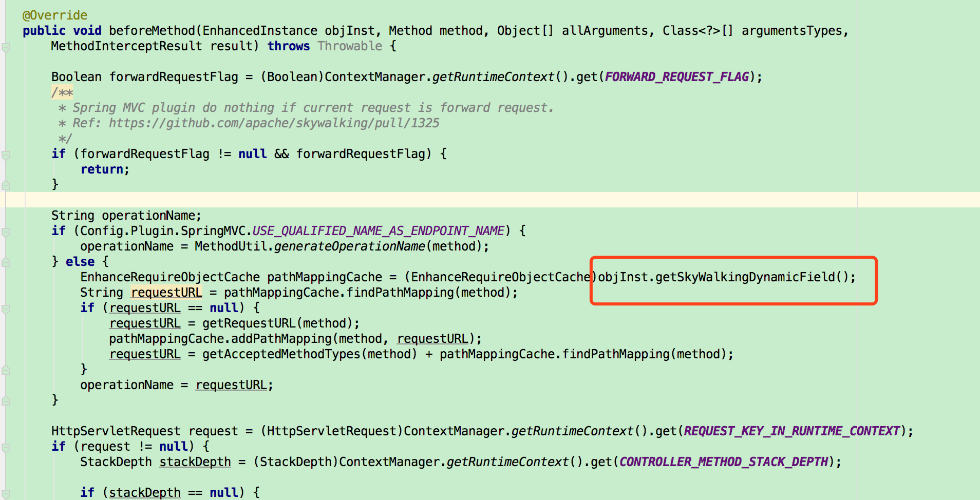Click USE_QUALIFIED_NAME_AS_ENDPOINT_NAME constant

click(x=379, y=231)
